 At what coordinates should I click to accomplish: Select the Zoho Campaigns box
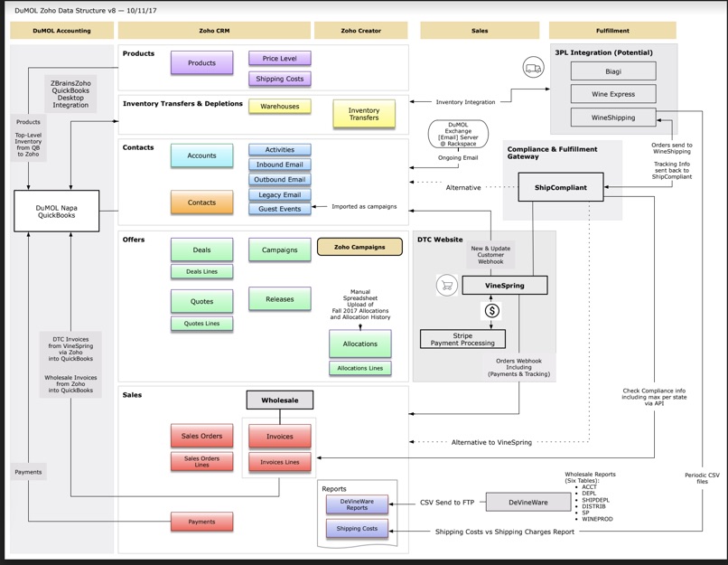[359, 247]
